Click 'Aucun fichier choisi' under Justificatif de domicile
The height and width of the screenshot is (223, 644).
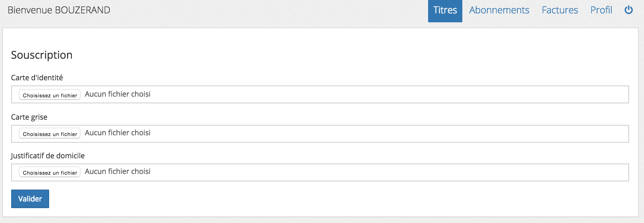118,171
